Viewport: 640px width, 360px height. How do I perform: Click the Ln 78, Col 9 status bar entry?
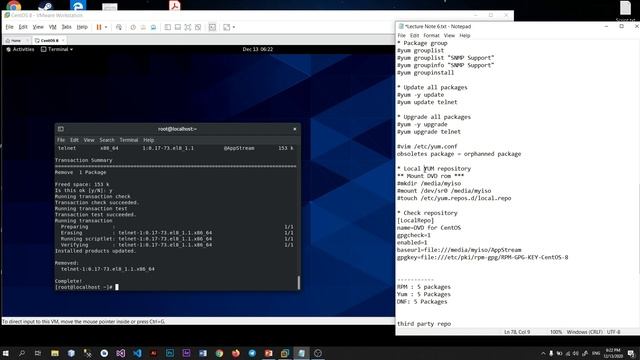(517, 332)
